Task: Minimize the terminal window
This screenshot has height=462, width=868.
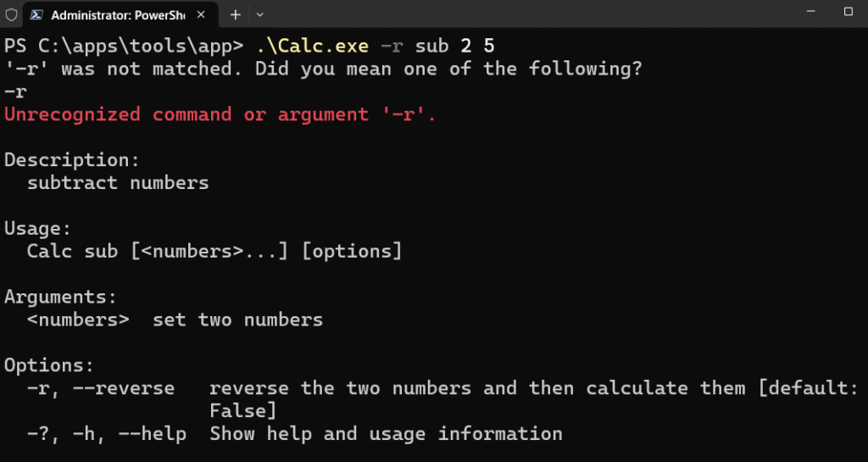Action: point(811,11)
